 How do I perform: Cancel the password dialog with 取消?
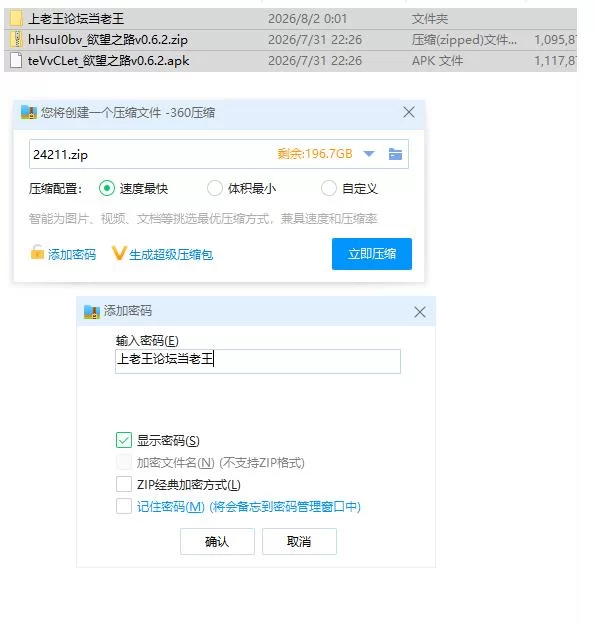299,541
